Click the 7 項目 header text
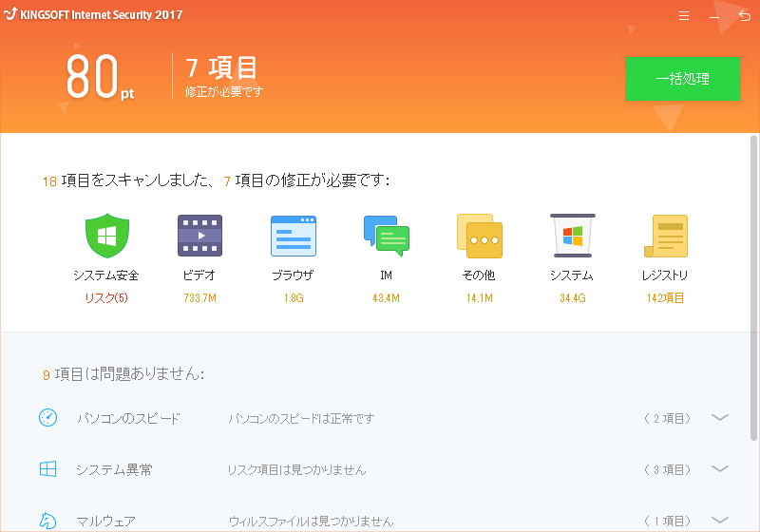760x532 pixels. [221, 67]
